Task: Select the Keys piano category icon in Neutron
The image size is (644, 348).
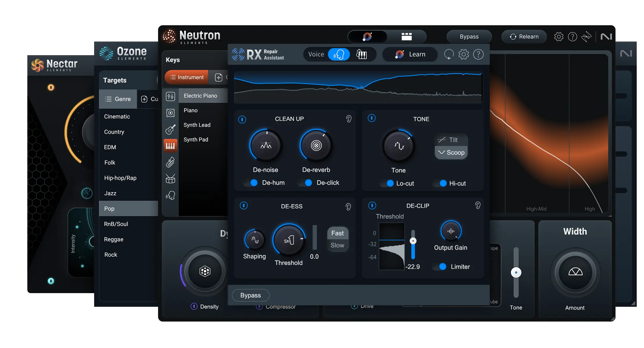Action: click(171, 146)
